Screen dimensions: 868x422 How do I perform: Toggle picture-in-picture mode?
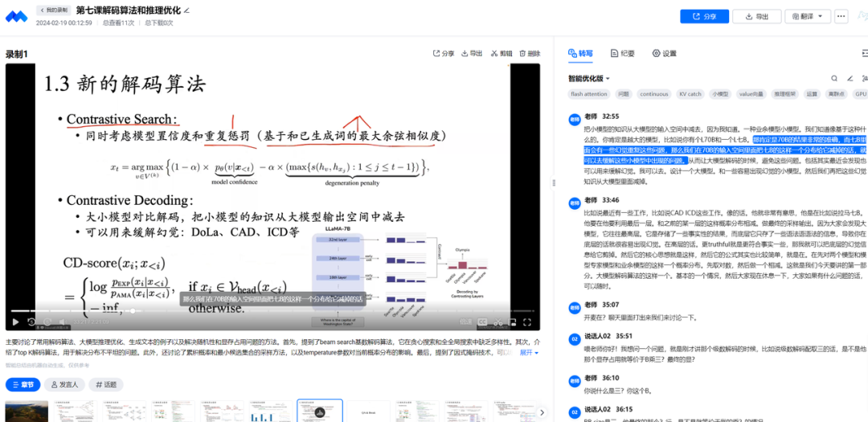(x=513, y=322)
